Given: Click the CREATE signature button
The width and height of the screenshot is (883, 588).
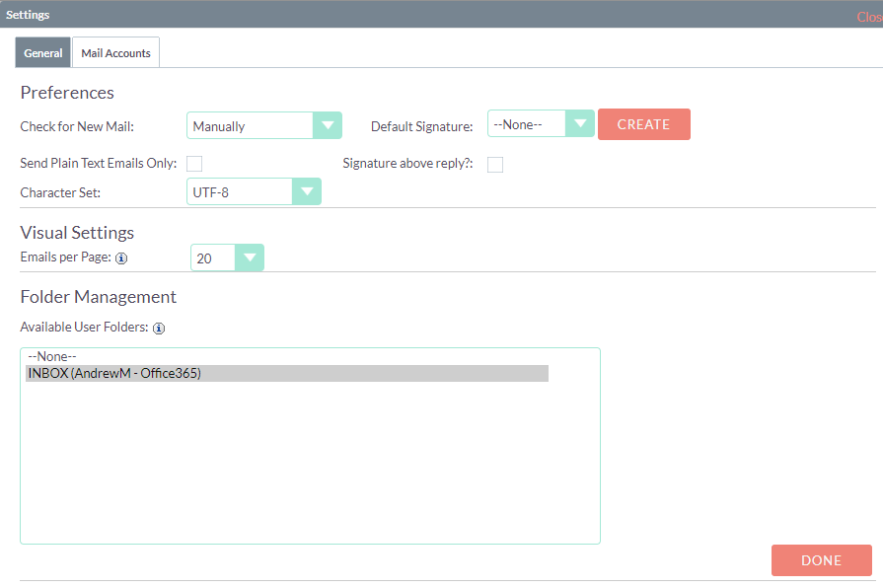Looking at the screenshot, I should click(643, 124).
